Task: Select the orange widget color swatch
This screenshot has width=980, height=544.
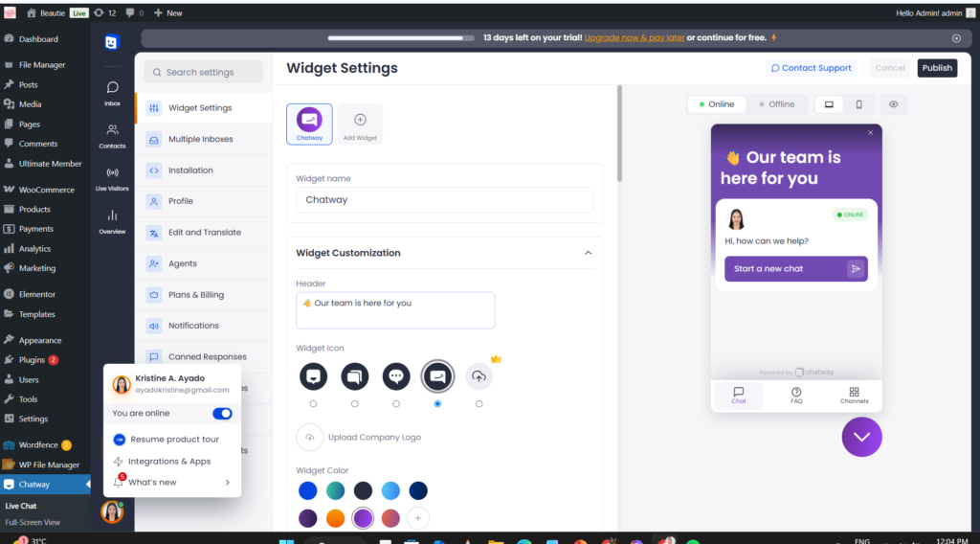Action: (335, 518)
